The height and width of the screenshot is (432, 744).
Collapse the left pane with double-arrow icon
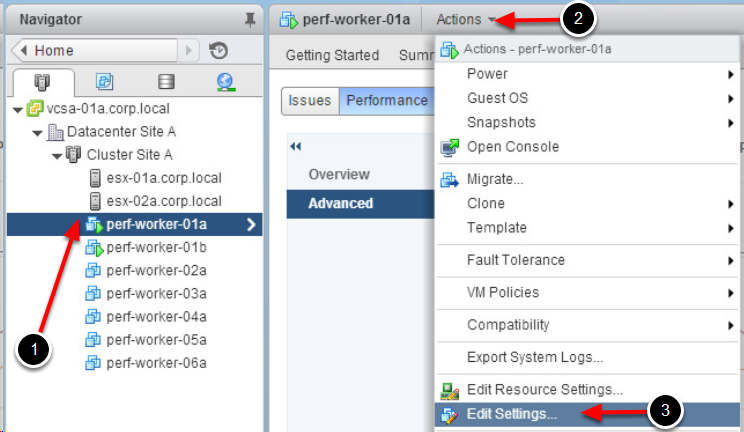pos(296,146)
